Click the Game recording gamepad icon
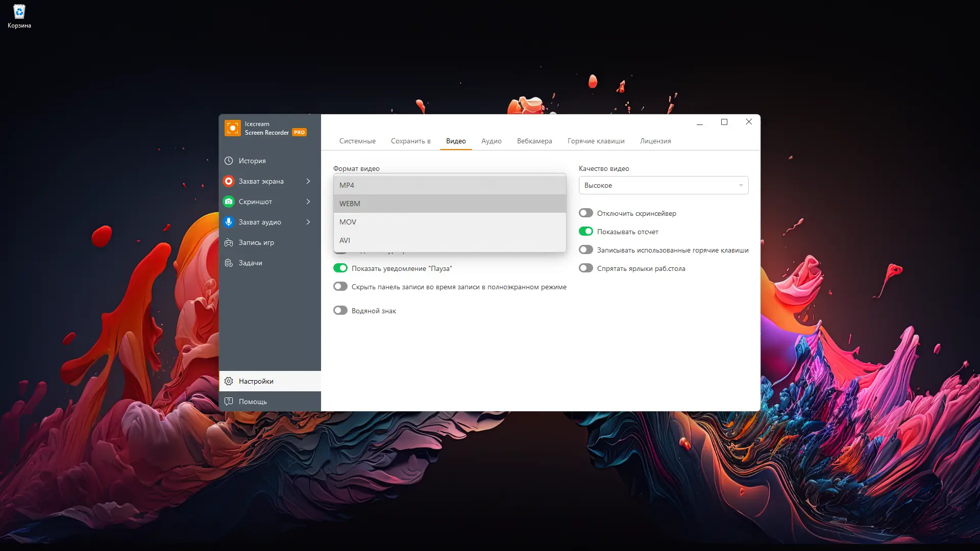Screen dimensions: 980x551 (229, 242)
